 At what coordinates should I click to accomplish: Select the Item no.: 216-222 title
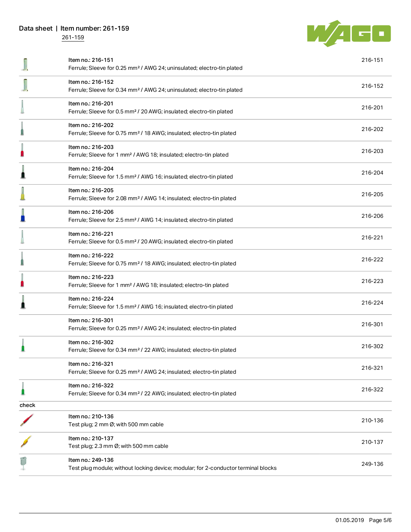[x=91, y=255]
